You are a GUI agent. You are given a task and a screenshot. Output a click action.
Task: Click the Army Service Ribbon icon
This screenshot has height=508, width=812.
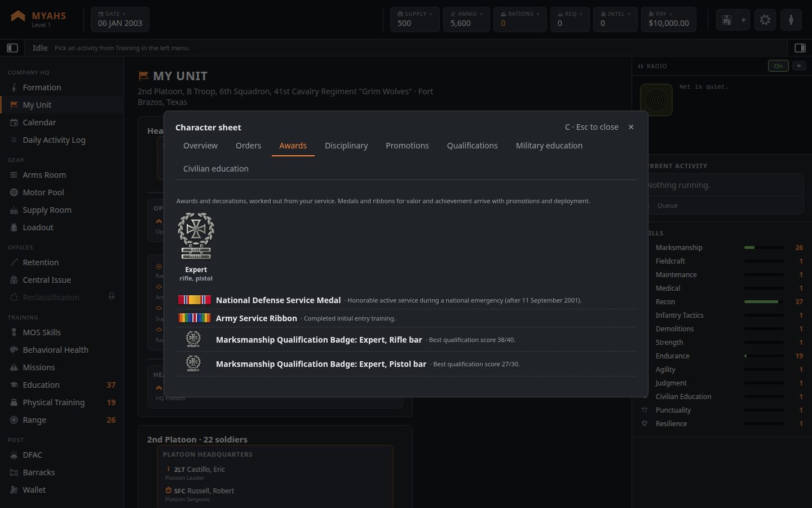click(x=195, y=318)
